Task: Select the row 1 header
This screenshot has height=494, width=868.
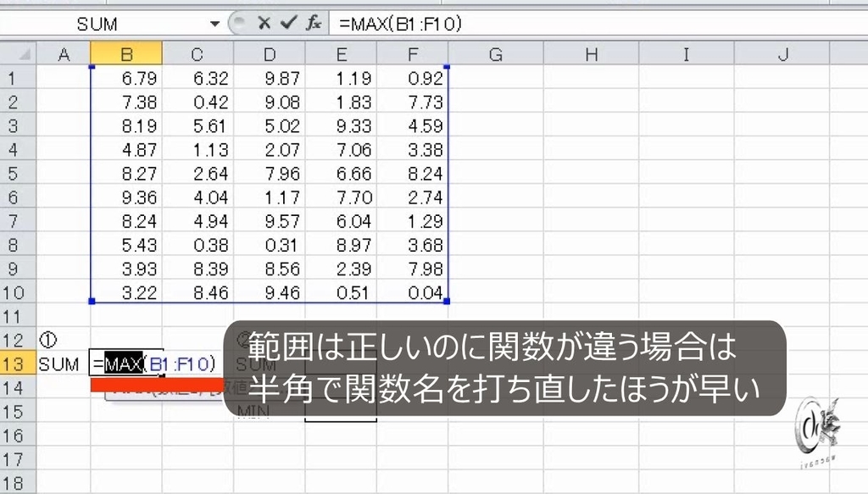Action: click(19, 78)
